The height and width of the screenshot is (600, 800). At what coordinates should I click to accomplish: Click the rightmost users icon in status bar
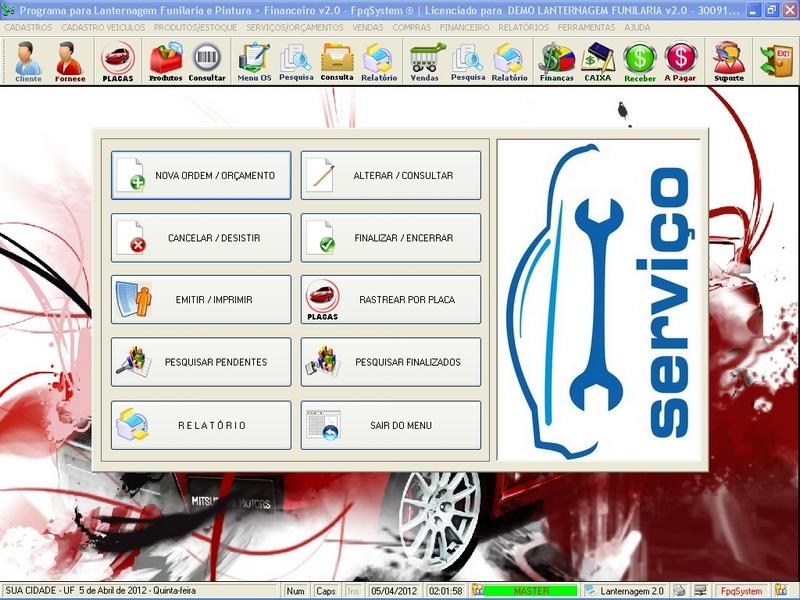tap(781, 591)
